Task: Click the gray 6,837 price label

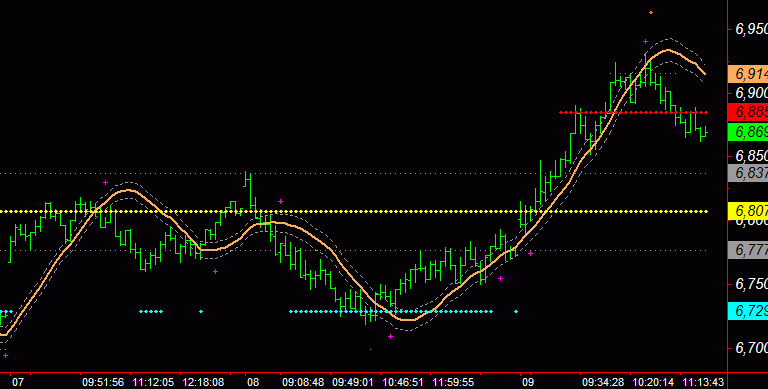Action: pyautogui.click(x=748, y=173)
